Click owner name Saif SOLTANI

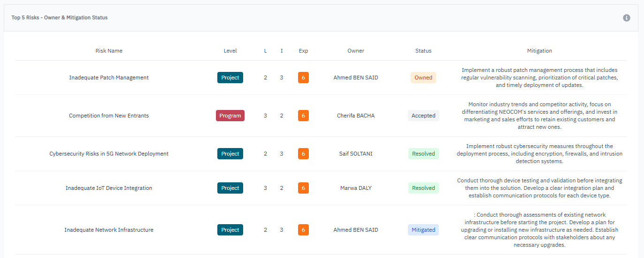(x=356, y=154)
